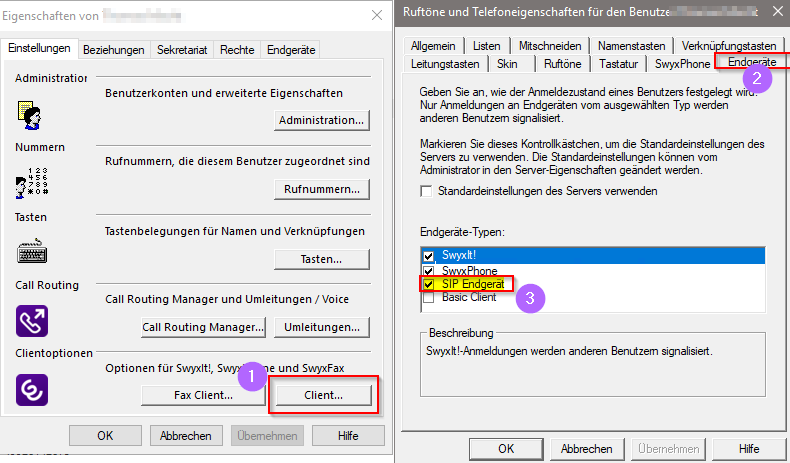The image size is (790, 463).
Task: Select the Ruftöne tab
Action: (x=562, y=64)
